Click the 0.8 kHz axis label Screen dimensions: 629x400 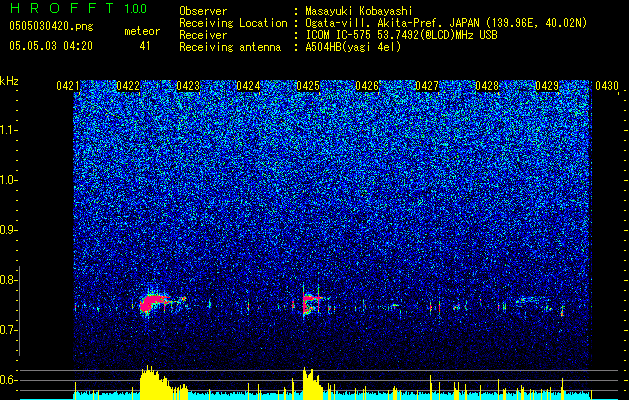pyautogui.click(x=9, y=280)
